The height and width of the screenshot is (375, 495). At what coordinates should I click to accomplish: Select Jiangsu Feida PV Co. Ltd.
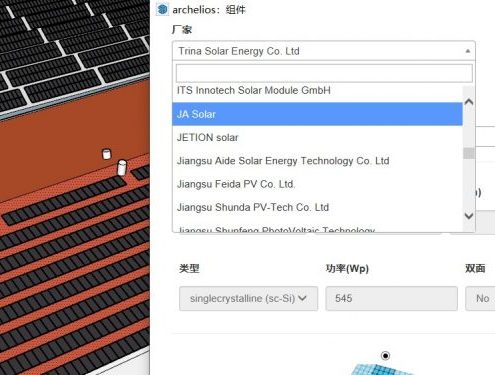pyautogui.click(x=317, y=184)
